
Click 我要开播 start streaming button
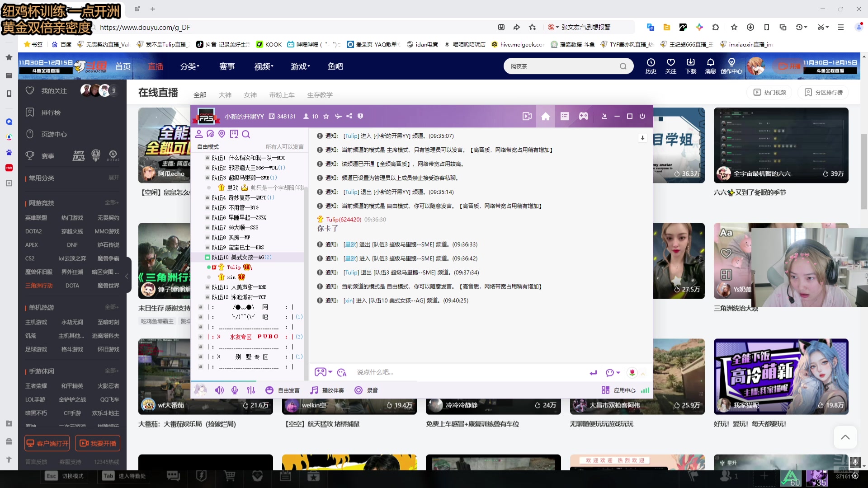(x=97, y=443)
